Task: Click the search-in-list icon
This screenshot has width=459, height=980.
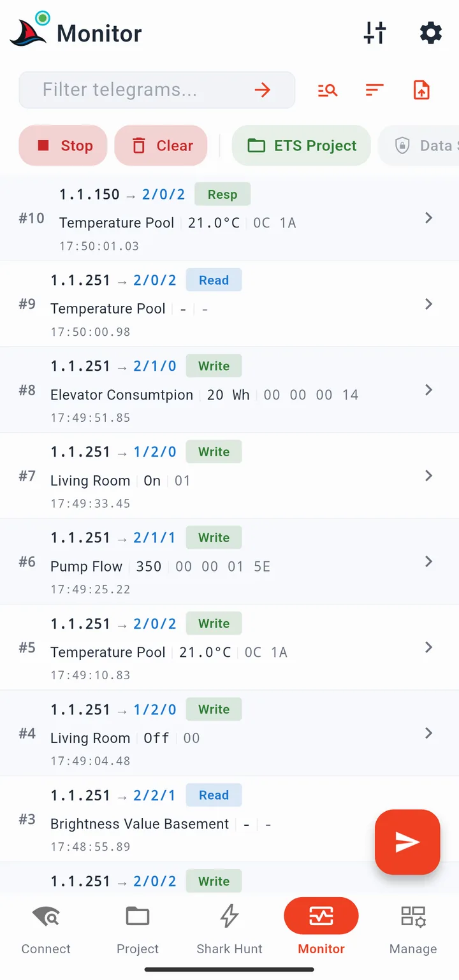Action: (x=328, y=90)
